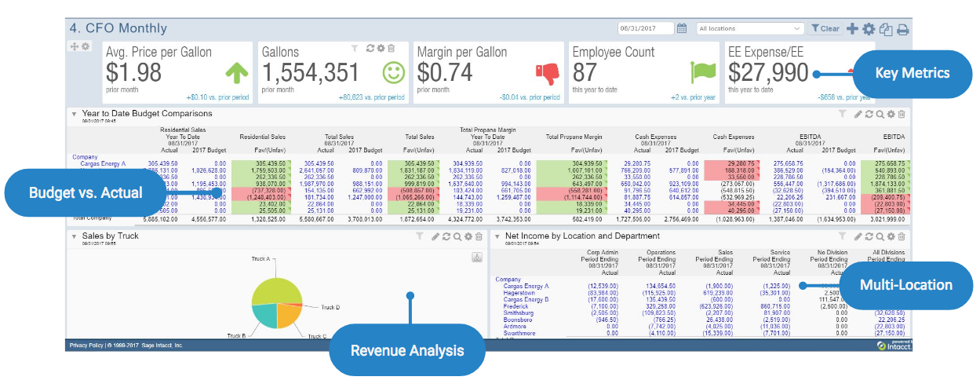The height and width of the screenshot is (384, 980).
Task: Collapse Net Income by Location panel
Action: click(x=497, y=236)
